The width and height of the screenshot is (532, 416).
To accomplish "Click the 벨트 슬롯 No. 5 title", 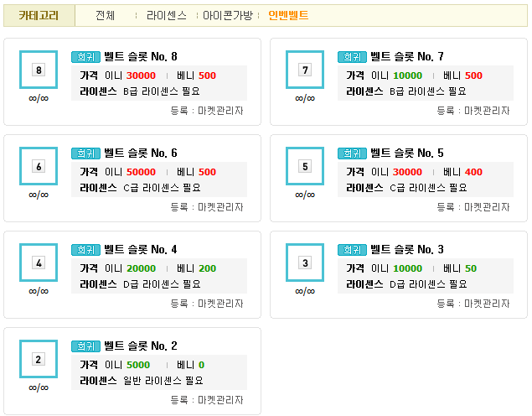I will click(x=407, y=153).
